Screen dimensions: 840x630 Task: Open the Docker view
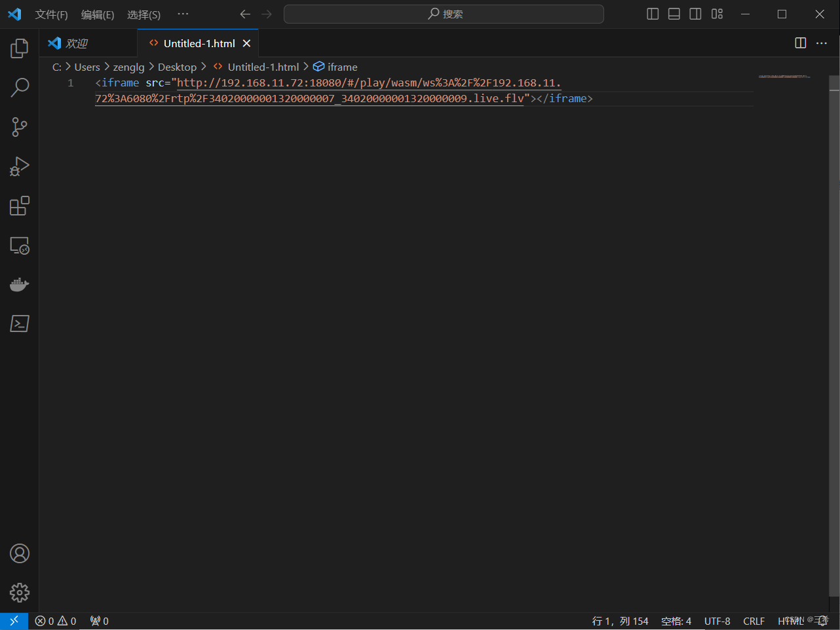pos(20,285)
